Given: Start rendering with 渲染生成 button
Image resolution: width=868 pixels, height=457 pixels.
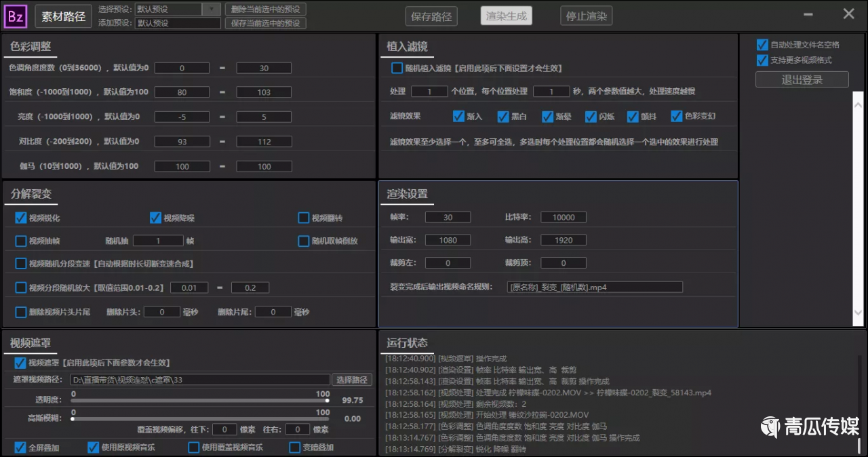Looking at the screenshot, I should pyautogui.click(x=506, y=16).
